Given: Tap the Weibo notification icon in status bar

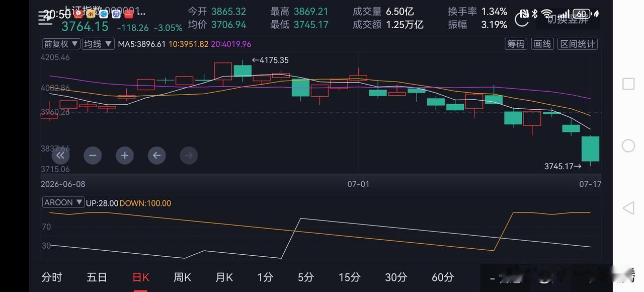Looking at the screenshot, I should [x=91, y=14].
